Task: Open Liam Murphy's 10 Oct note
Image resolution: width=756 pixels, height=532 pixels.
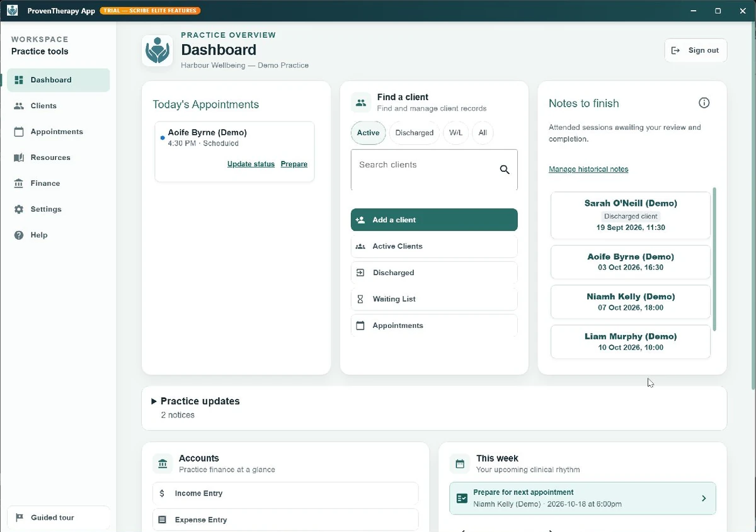Action: pos(631,342)
